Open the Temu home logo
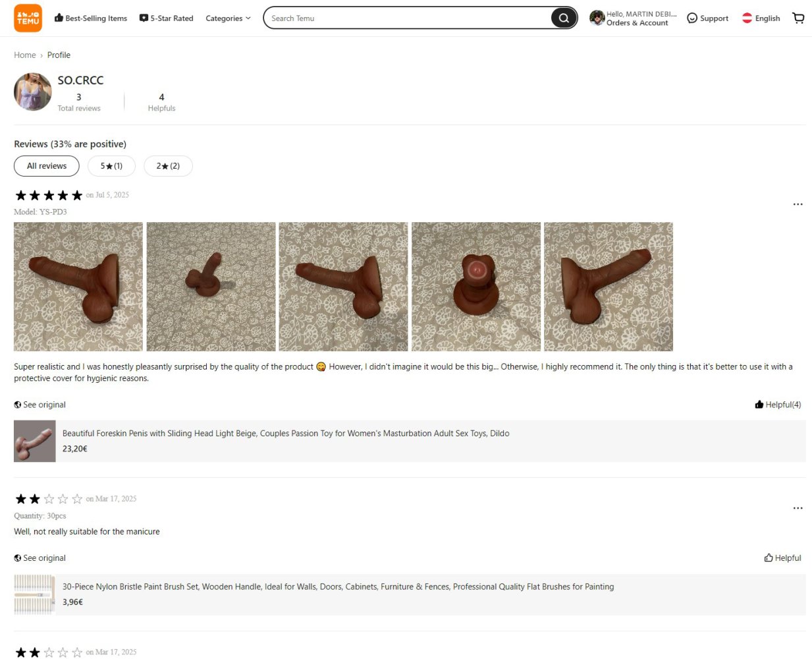Screen dimensions: 812x659 click(x=28, y=18)
